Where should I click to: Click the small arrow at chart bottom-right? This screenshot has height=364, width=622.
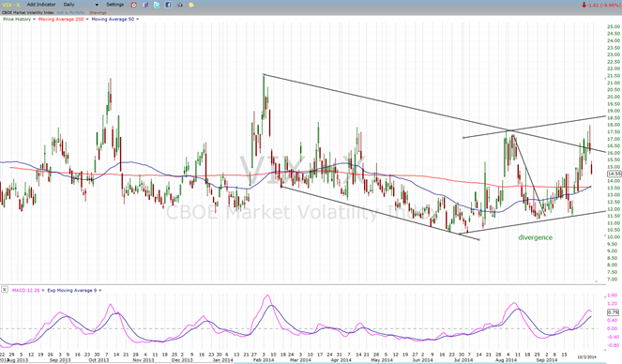click(x=597, y=281)
